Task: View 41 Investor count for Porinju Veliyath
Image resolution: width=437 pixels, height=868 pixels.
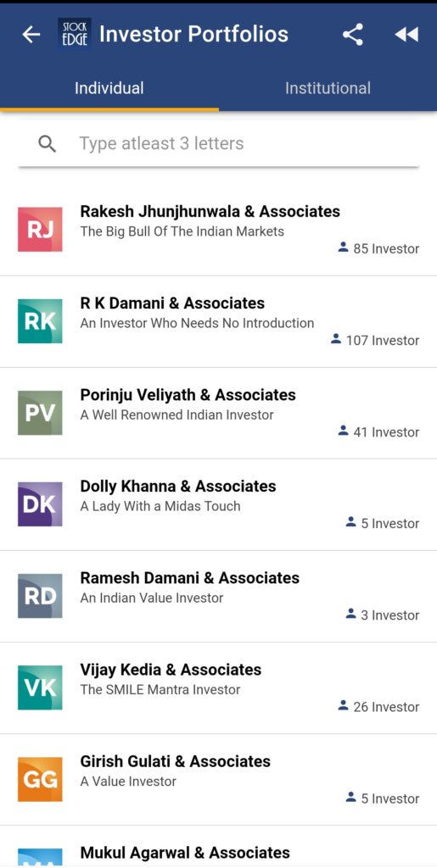Action: point(378,431)
